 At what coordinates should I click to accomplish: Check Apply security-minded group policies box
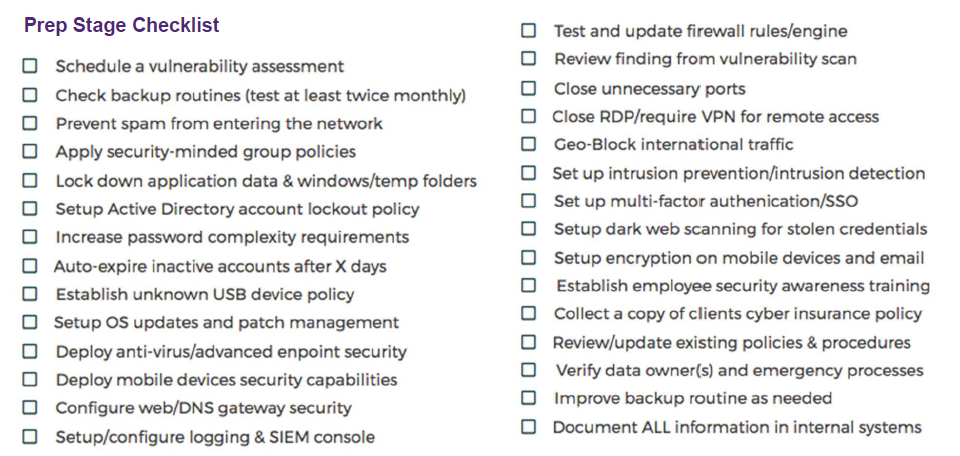click(x=30, y=151)
